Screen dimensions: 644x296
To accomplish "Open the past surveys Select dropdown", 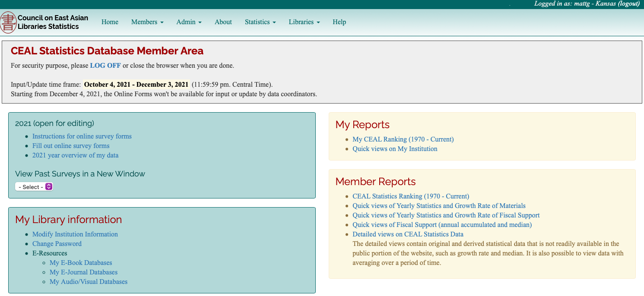I will [x=34, y=187].
